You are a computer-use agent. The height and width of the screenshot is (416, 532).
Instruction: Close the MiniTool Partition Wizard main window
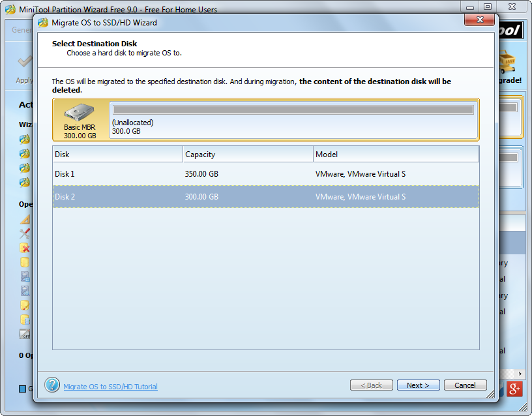[512, 7]
